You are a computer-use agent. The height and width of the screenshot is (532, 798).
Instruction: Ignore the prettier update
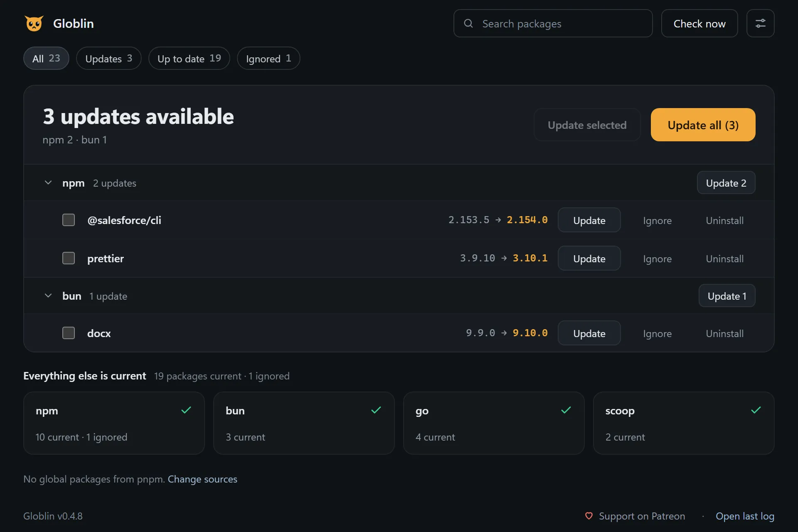657,259
